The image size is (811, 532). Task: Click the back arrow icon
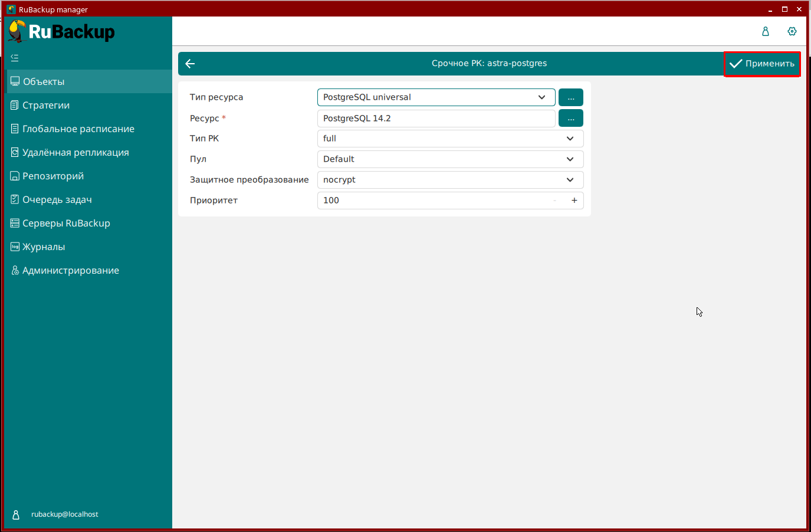point(190,64)
